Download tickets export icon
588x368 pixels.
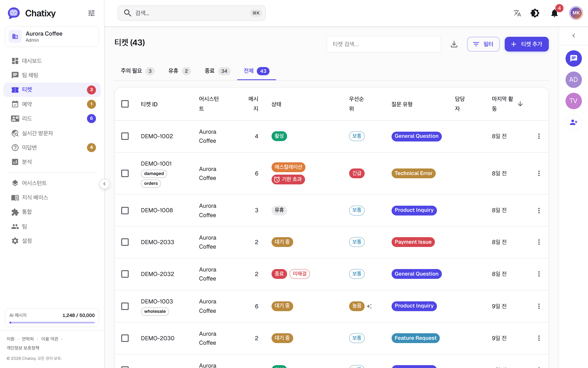coord(454,44)
